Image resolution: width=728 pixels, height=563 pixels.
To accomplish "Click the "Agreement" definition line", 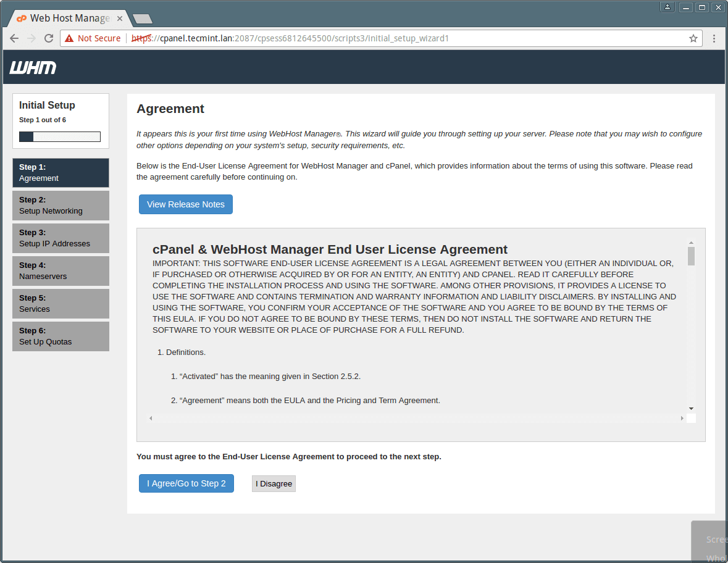I will 306,401.
